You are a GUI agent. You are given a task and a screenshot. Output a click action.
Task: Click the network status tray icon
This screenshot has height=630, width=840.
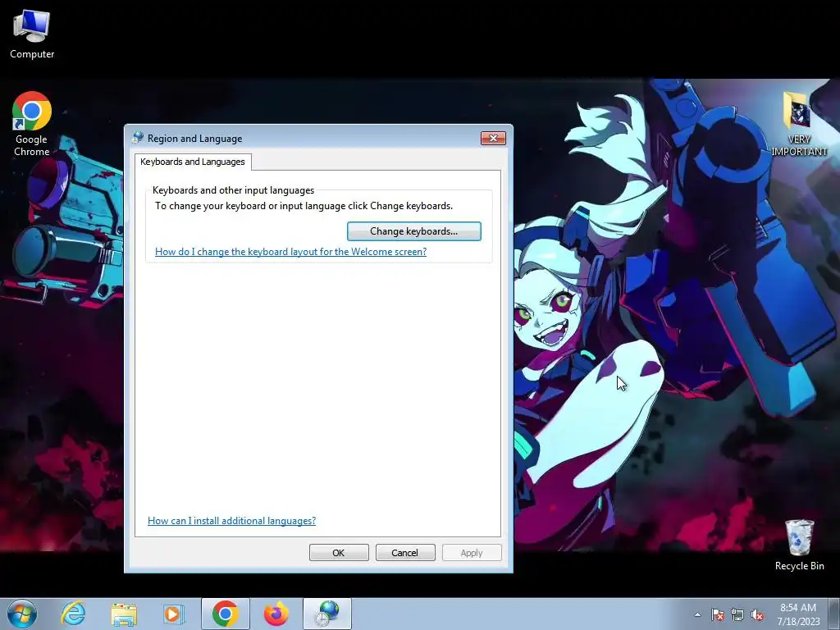click(x=737, y=614)
